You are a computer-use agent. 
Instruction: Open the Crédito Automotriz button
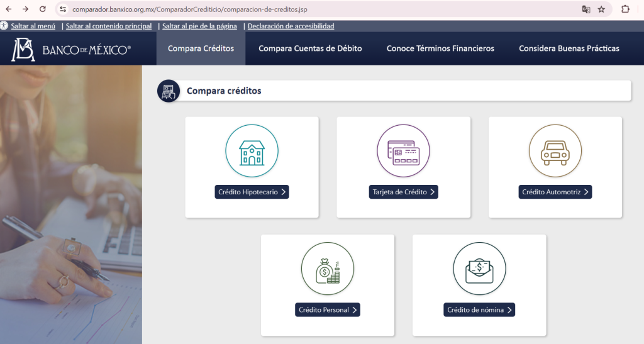(x=555, y=192)
